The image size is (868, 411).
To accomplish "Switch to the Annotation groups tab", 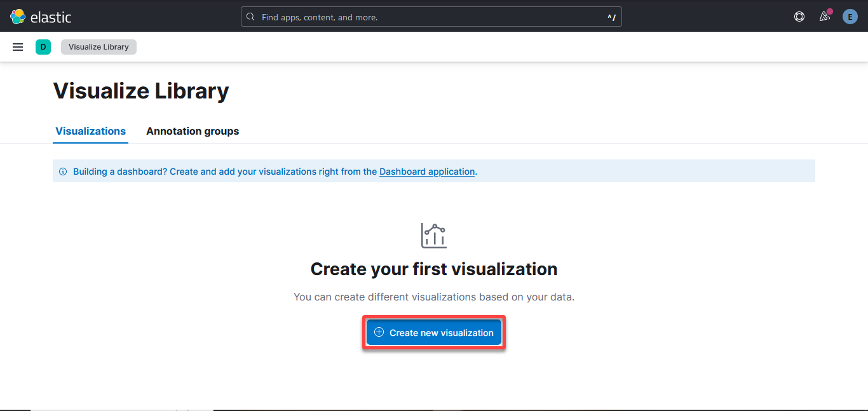I will (x=193, y=131).
